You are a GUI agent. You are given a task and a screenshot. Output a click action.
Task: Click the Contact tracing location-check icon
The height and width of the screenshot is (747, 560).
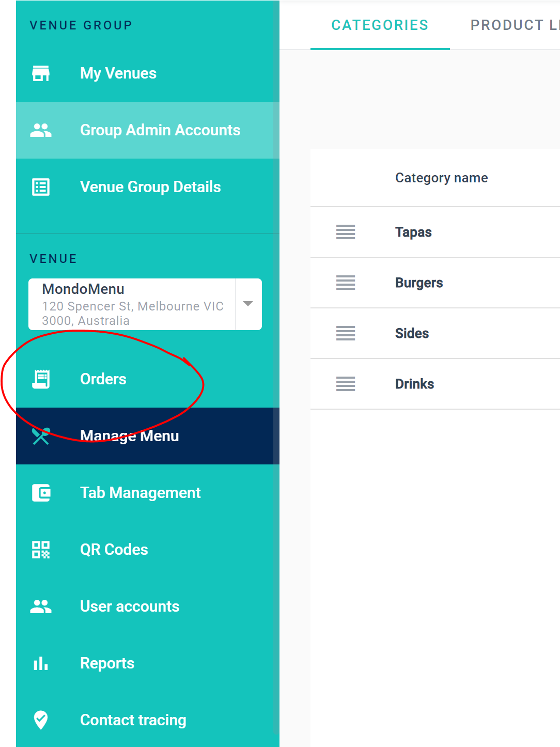tap(41, 720)
